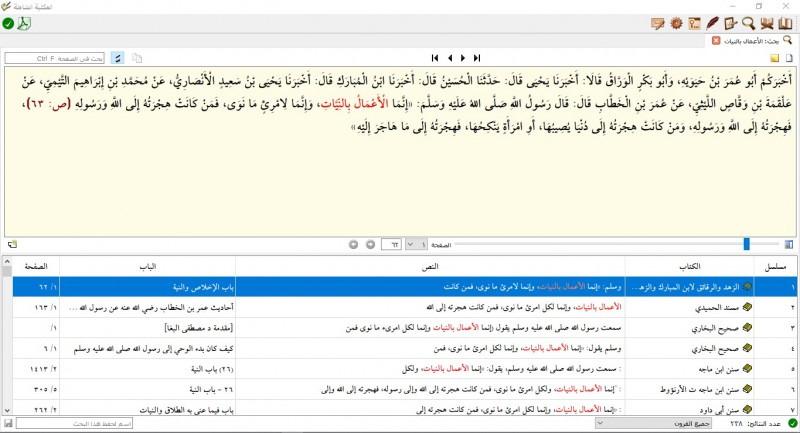Click the edit document with pencil icon
This screenshot has width=800, height=433.
pyautogui.click(x=731, y=23)
